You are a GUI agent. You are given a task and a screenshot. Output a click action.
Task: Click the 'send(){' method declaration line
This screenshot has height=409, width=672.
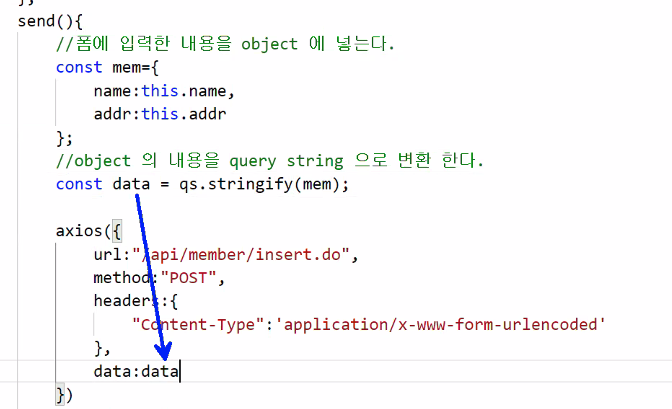50,21
